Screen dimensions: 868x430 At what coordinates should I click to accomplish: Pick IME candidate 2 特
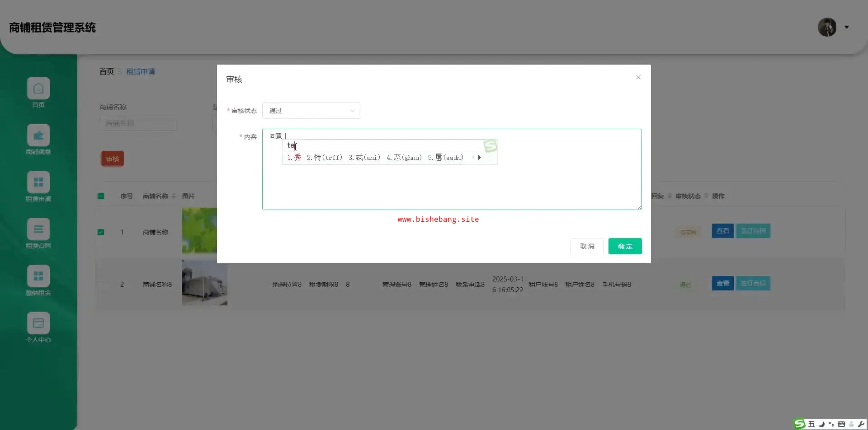coord(325,157)
